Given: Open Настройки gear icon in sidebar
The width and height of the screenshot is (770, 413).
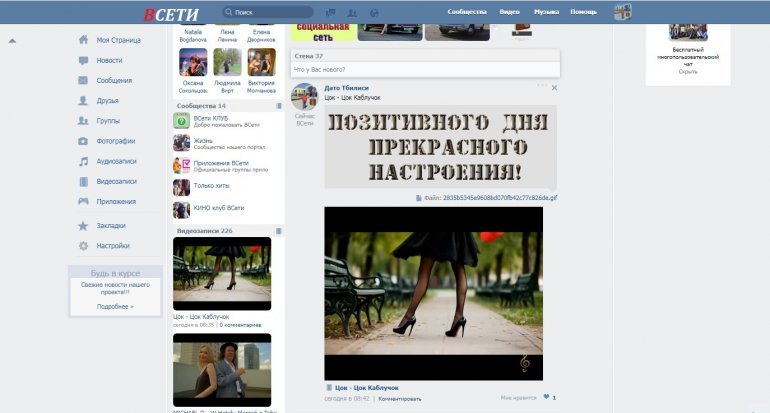Looking at the screenshot, I should [84, 246].
